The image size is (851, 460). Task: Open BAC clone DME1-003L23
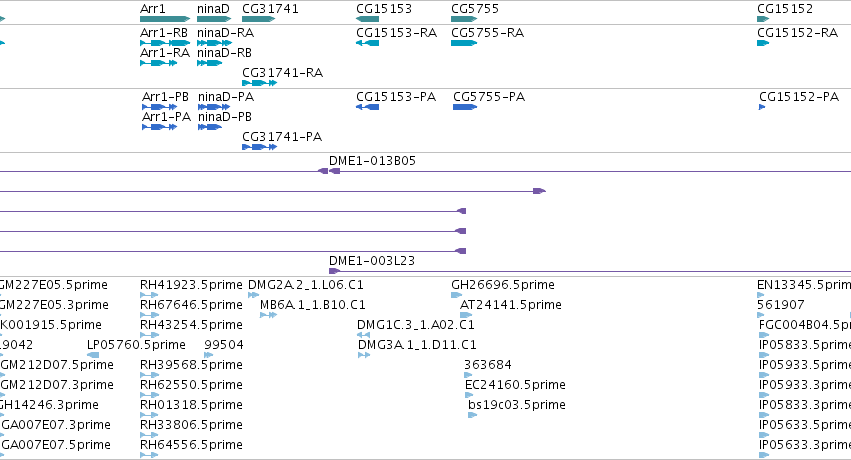372,261
